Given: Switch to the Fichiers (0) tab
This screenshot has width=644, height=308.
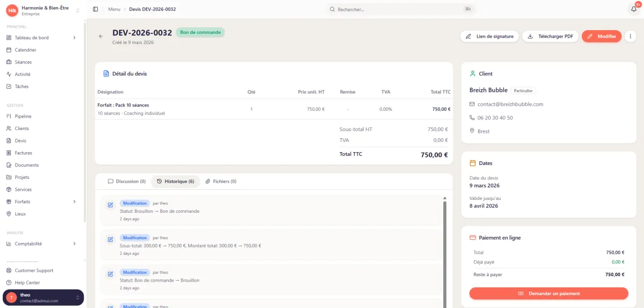Looking at the screenshot, I should pyautogui.click(x=221, y=182).
